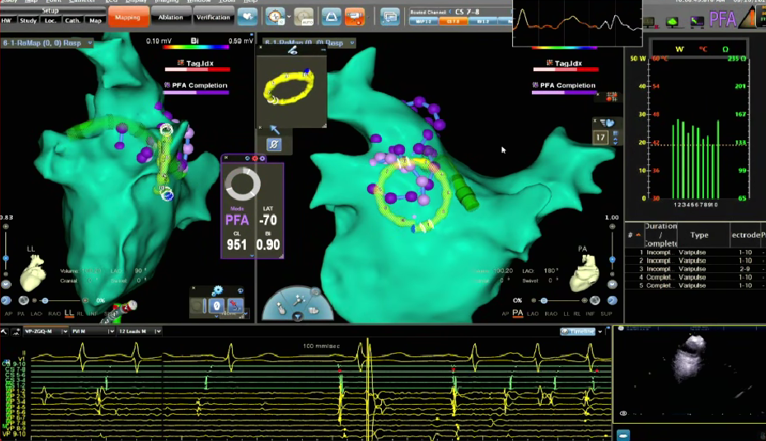Image resolution: width=766 pixels, height=441 pixels.
Task: Click the box showing 17 at right
Action: coord(601,136)
